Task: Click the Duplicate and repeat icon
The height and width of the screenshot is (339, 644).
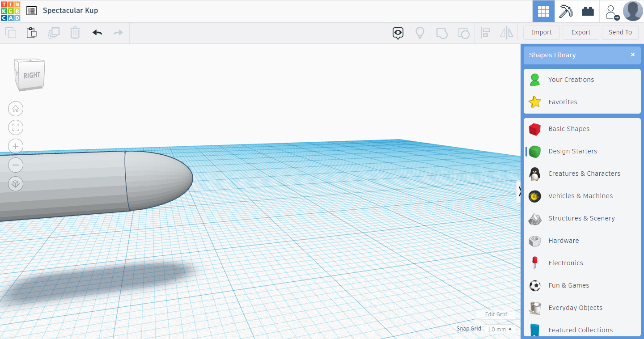Action: (x=54, y=33)
